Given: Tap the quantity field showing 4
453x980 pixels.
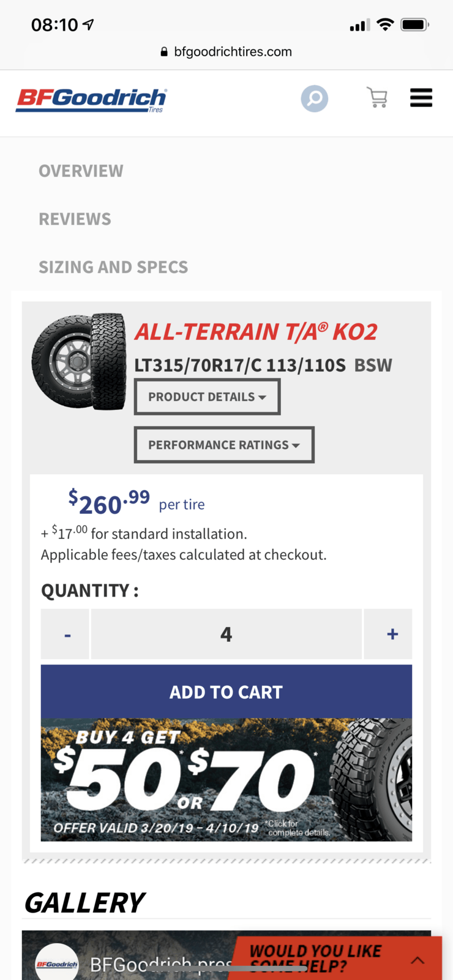Looking at the screenshot, I should 226,635.
